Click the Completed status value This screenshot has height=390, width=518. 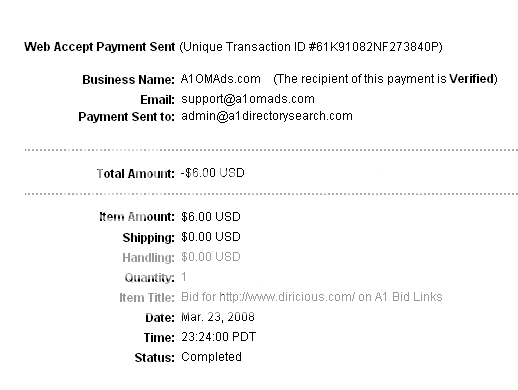pyautogui.click(x=211, y=357)
